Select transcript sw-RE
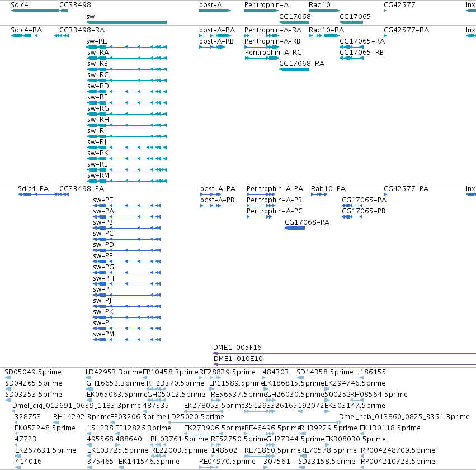The height and width of the screenshot is (470, 476). pyautogui.click(x=126, y=47)
